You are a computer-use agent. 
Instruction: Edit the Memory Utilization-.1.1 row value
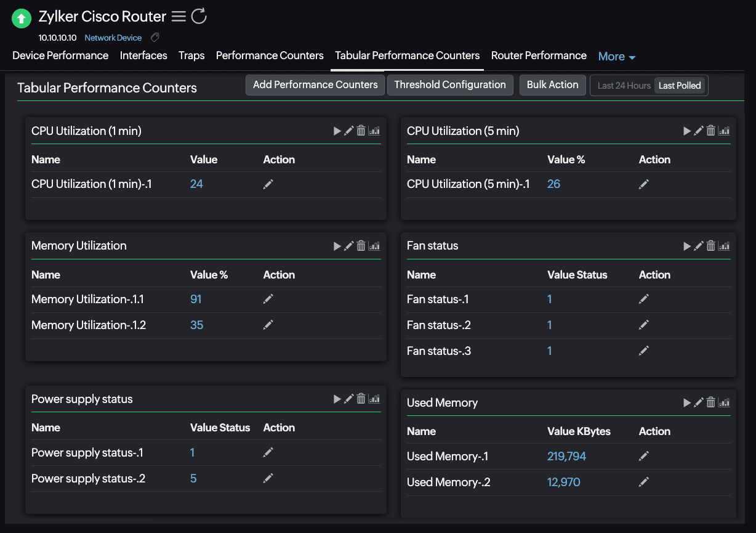point(268,298)
